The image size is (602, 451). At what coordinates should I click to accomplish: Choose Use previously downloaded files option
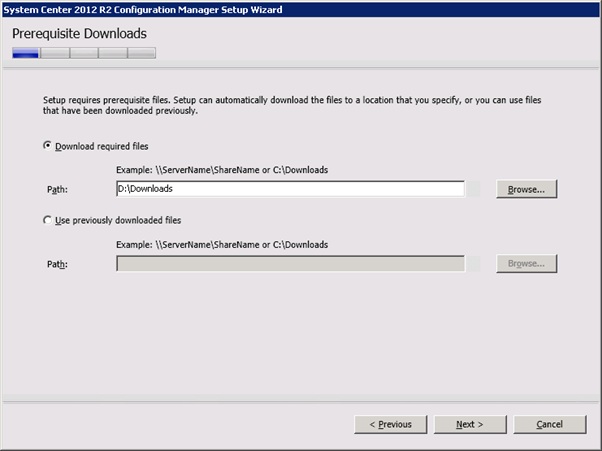pyautogui.click(x=48, y=220)
